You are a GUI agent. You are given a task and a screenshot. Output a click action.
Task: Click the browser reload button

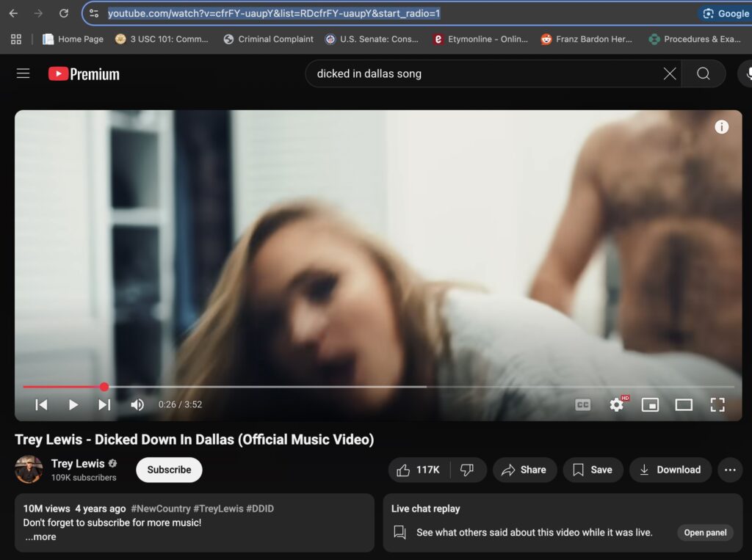pyautogui.click(x=64, y=13)
